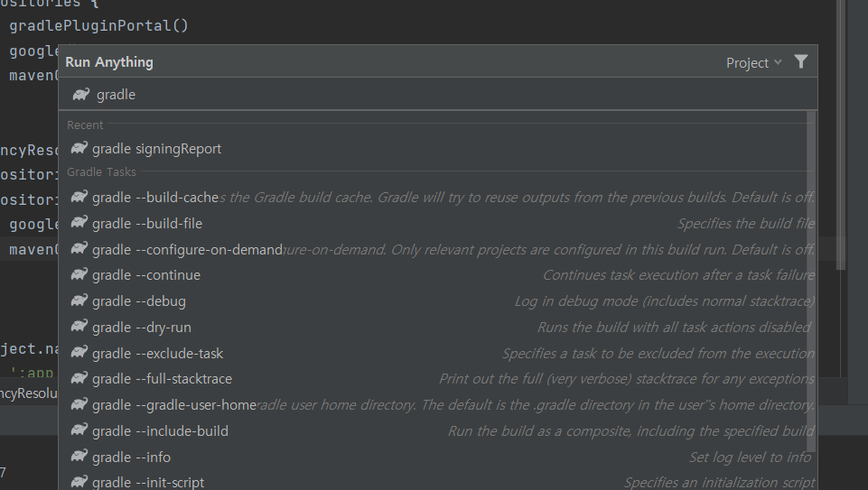Focus the Run Anything gradle input field
This screenshot has height=490, width=868.
(x=438, y=95)
